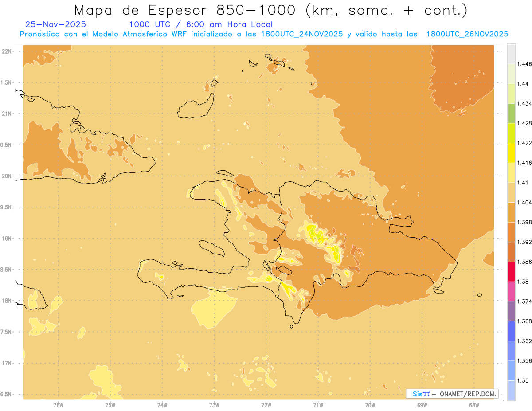Viewport: 532px width, 411px height.
Task: Click the 71W longitude axis label
Action: pyautogui.click(x=318, y=405)
